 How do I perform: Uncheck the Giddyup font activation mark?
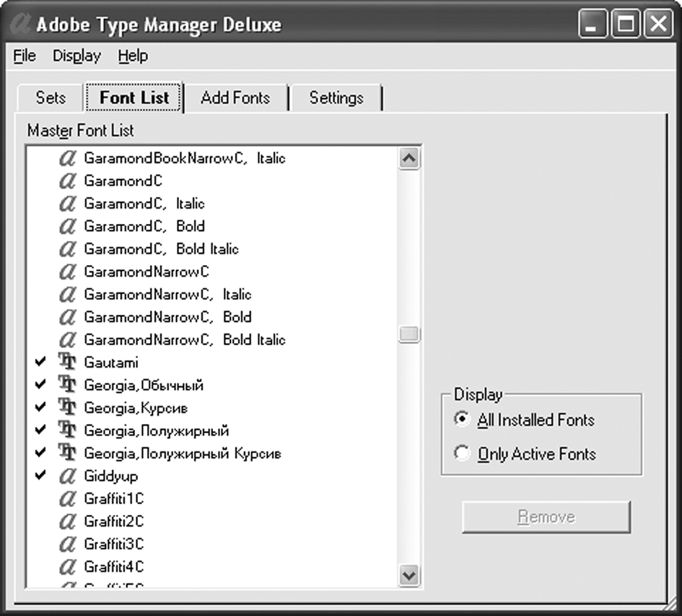tap(40, 475)
